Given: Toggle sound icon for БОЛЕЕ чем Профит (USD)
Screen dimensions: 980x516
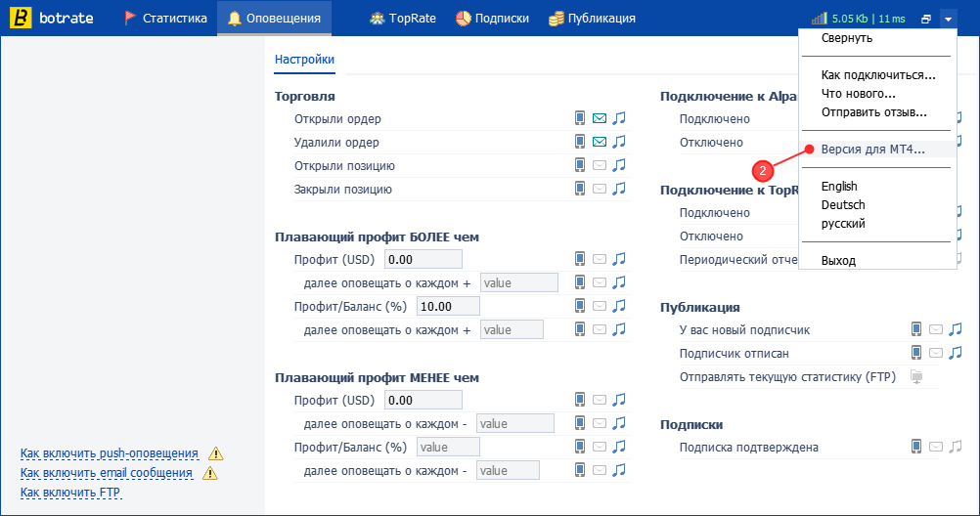Looking at the screenshot, I should click(x=619, y=259).
